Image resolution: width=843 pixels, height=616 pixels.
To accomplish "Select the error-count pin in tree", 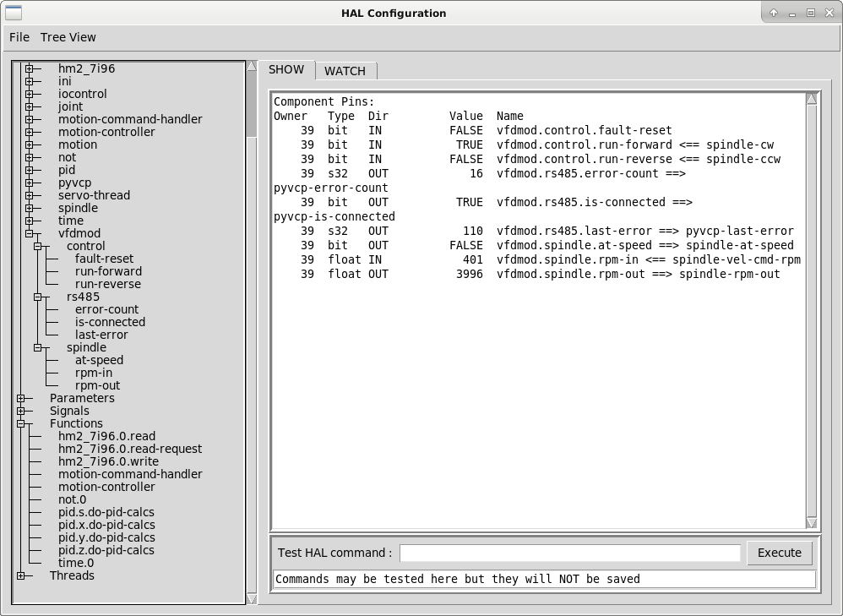I will click(x=107, y=309).
